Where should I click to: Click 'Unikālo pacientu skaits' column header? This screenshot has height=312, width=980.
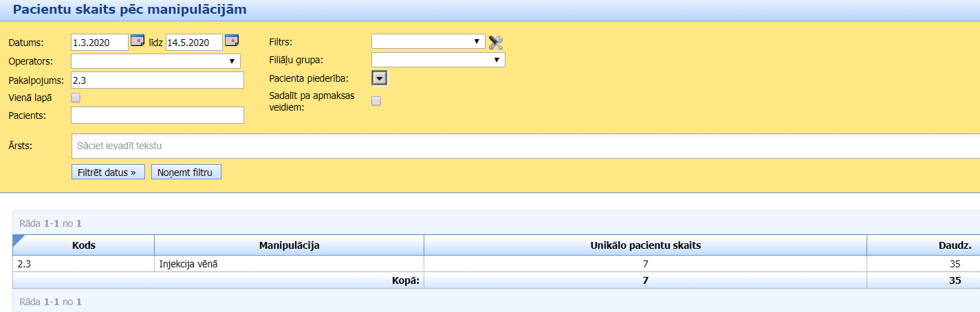pyautogui.click(x=644, y=245)
